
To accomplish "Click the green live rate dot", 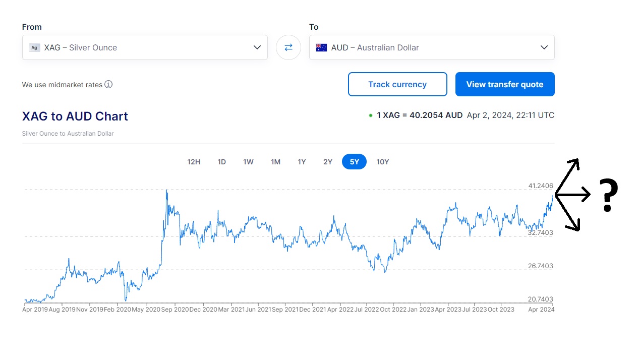I will 371,115.
